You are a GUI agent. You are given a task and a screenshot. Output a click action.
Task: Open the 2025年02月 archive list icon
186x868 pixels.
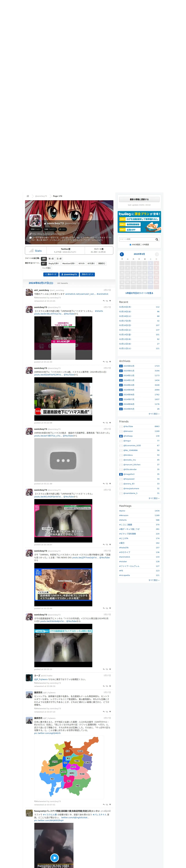pyautogui.click(x=121, y=366)
